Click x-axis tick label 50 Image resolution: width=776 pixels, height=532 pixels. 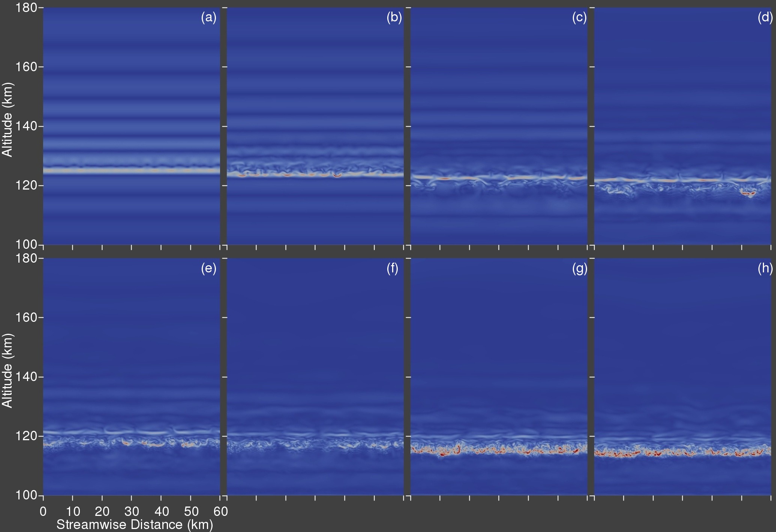(x=191, y=511)
